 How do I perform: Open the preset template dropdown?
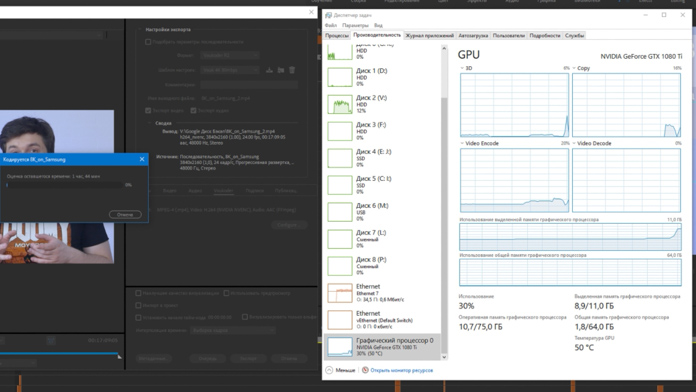[x=229, y=70]
